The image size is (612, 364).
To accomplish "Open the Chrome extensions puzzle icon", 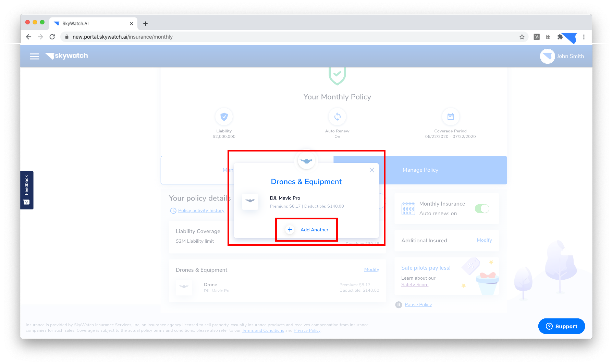I will point(560,37).
